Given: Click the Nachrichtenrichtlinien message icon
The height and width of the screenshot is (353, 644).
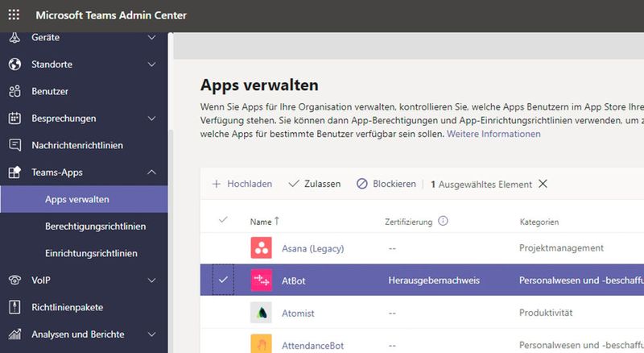Looking at the screenshot, I should coord(14,145).
